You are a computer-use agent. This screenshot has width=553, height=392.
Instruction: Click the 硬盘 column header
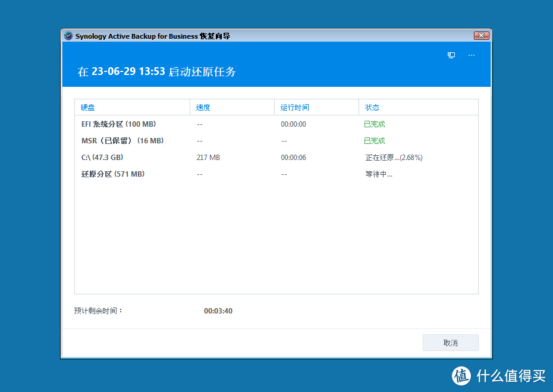[x=132, y=107]
